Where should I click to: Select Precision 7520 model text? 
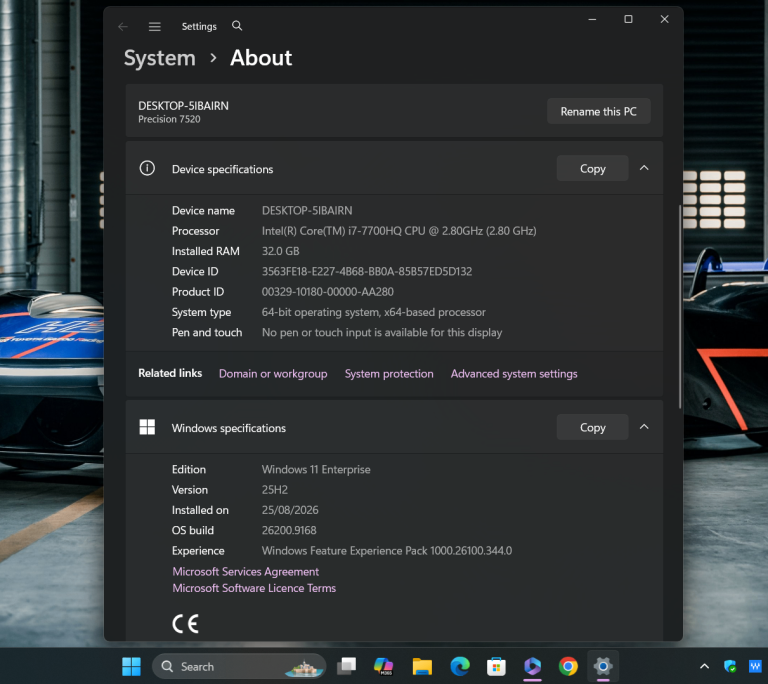(169, 119)
